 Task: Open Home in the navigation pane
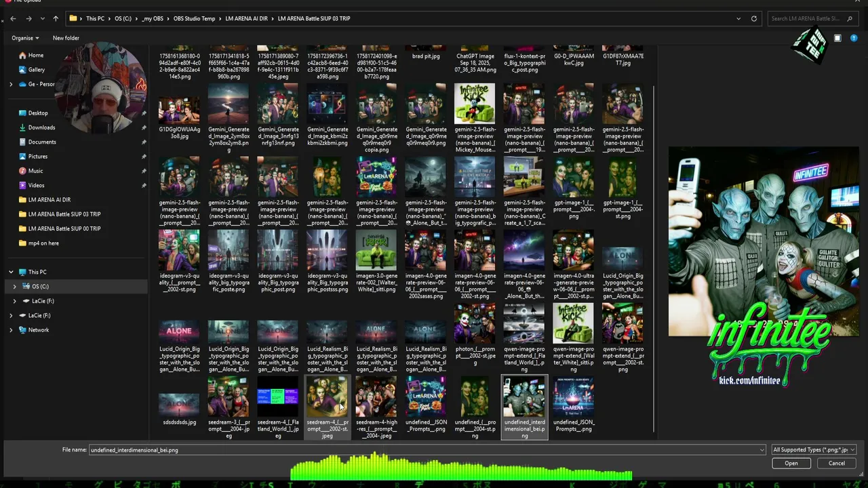click(36, 55)
